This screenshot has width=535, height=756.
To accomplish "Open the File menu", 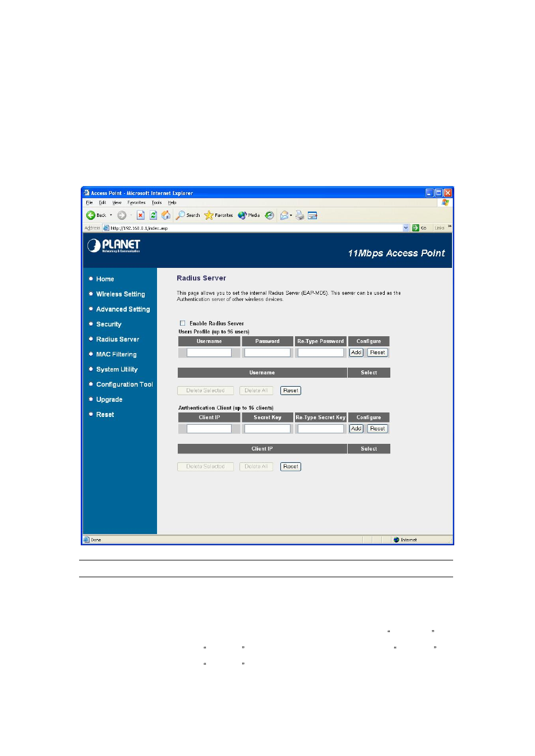I will [89, 203].
